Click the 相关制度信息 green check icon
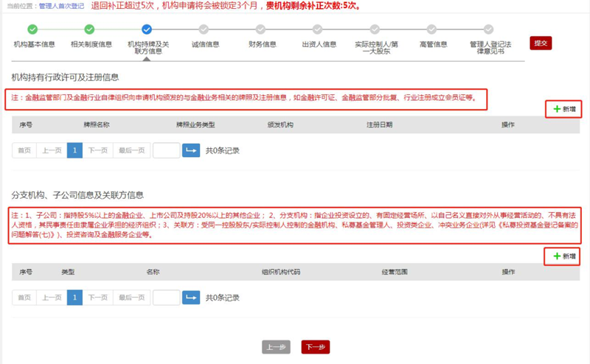590x364 pixels. point(89,29)
